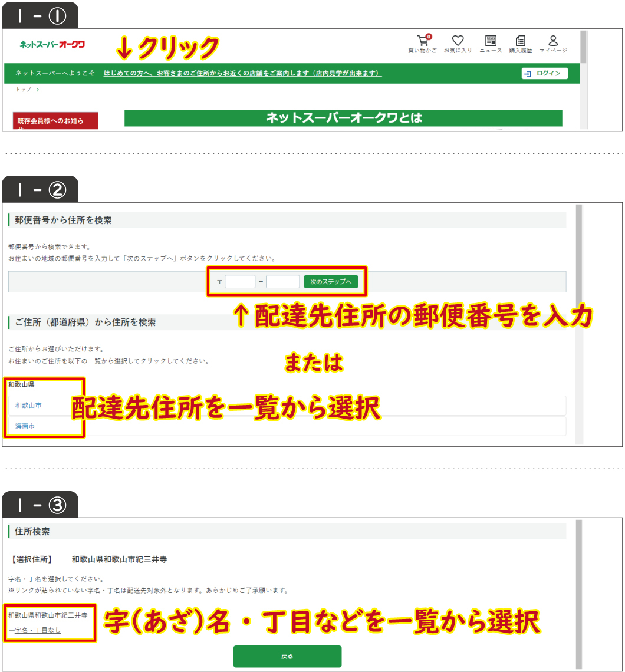The image size is (625, 672).
Task: Click the second postal code input box
Action: click(282, 282)
